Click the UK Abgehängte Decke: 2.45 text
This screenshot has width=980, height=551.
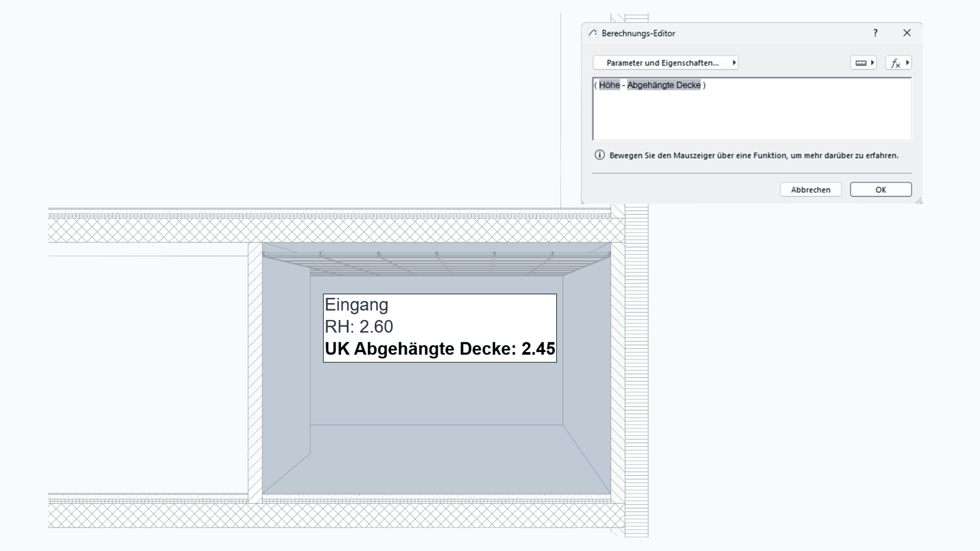440,349
